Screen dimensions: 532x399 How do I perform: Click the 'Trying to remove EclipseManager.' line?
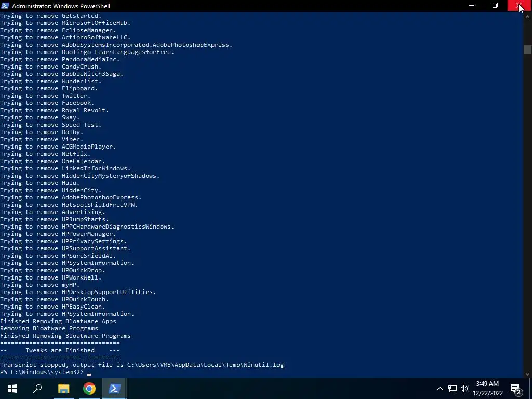(58, 30)
